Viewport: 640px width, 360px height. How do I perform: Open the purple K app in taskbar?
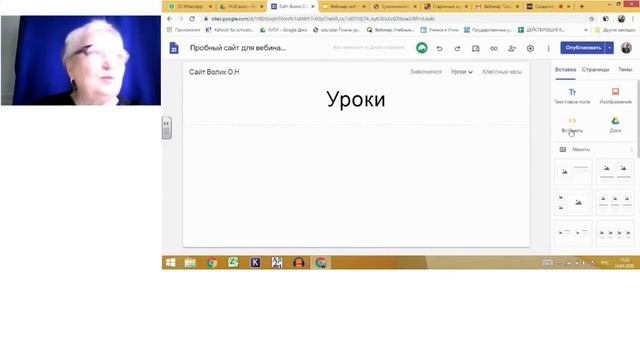[x=255, y=262]
